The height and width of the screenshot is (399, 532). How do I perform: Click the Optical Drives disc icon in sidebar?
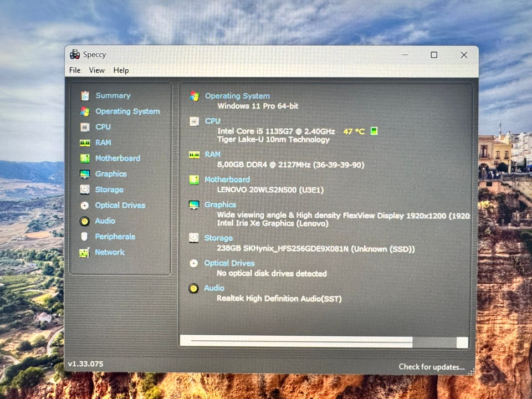[85, 205]
